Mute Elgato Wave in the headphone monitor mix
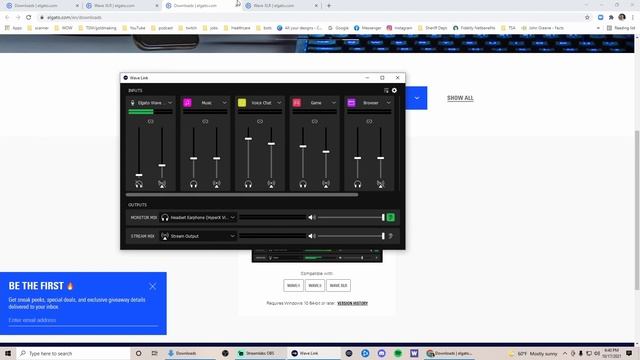The width and height of the screenshot is (640, 360). [139, 184]
